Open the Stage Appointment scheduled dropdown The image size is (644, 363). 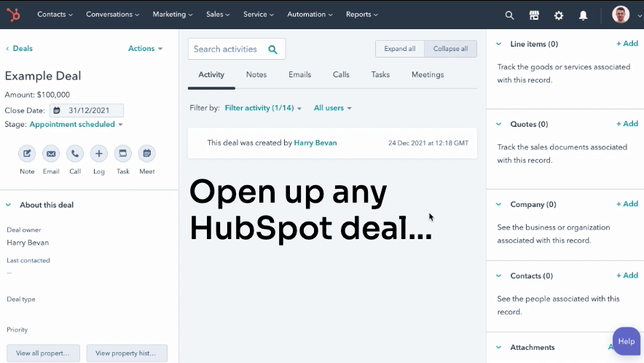[x=76, y=124]
